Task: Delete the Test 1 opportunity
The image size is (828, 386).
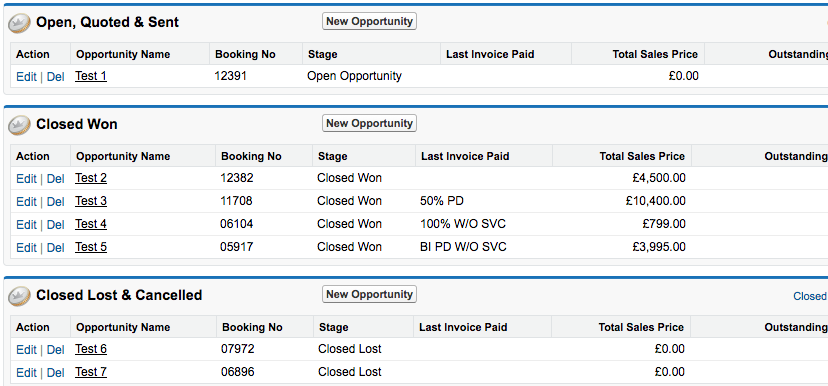Action: pyautogui.click(x=55, y=77)
